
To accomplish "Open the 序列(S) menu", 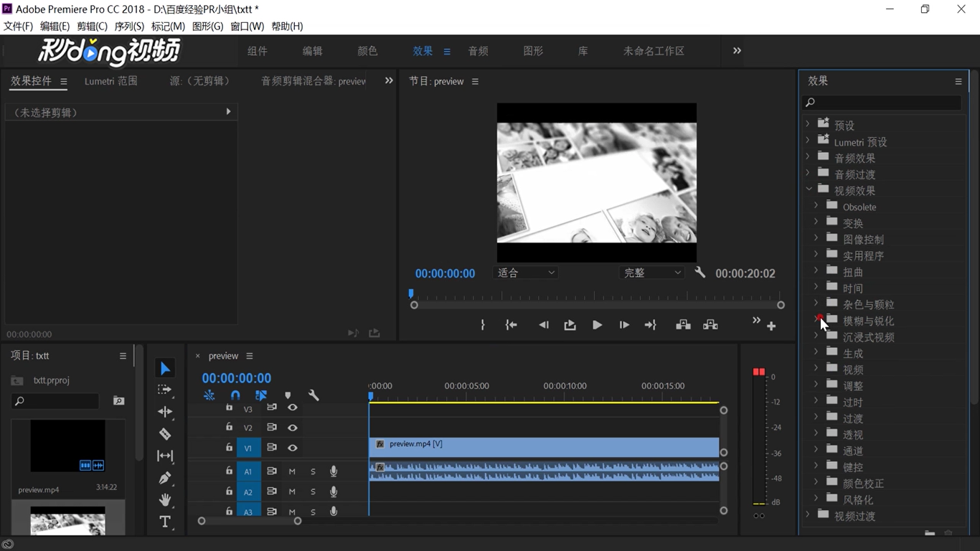I will coord(129,26).
